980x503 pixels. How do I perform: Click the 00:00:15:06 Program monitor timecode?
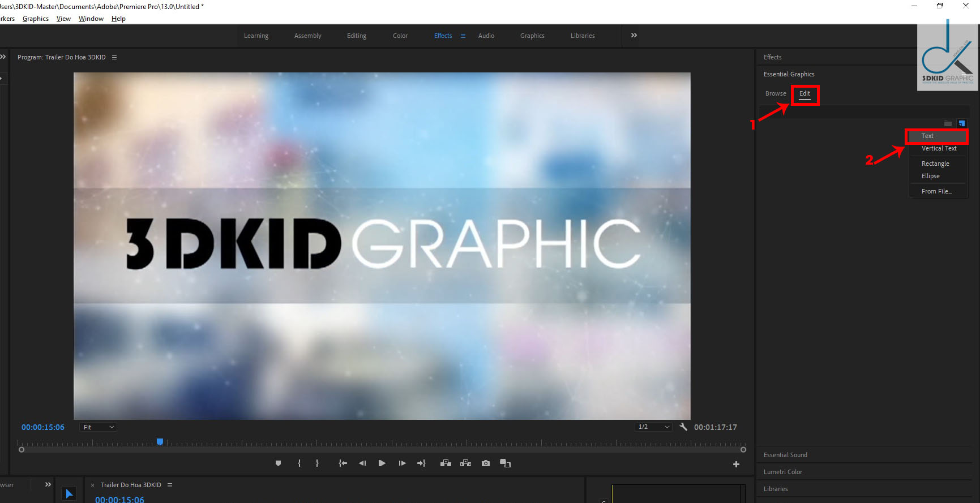(x=43, y=427)
